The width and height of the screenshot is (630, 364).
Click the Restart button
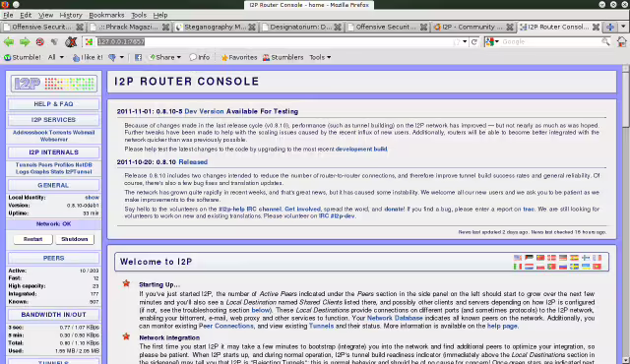pyautogui.click(x=32, y=239)
